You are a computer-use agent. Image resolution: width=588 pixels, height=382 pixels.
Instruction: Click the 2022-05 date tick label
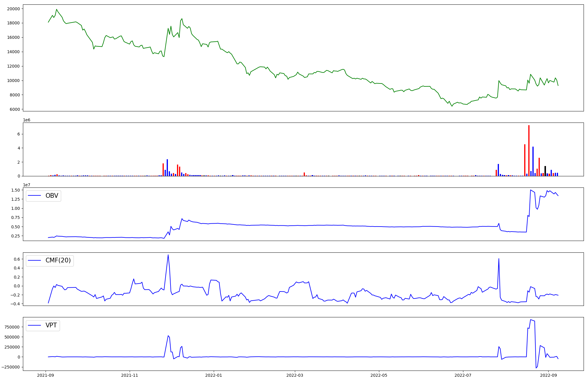[379, 375]
